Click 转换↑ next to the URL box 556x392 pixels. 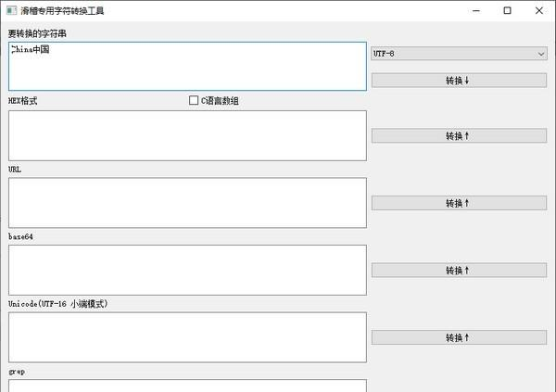[x=459, y=203]
